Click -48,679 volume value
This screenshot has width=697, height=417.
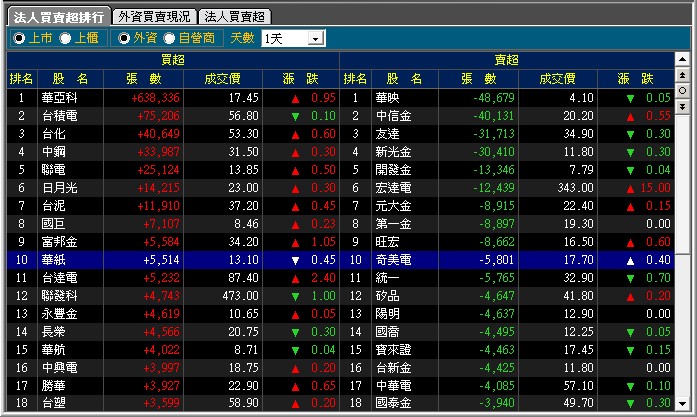point(494,98)
